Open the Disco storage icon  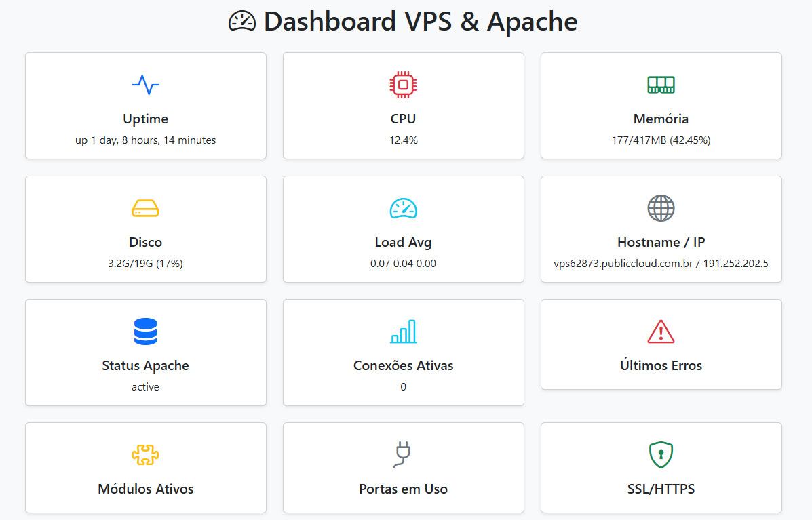pyautogui.click(x=145, y=207)
